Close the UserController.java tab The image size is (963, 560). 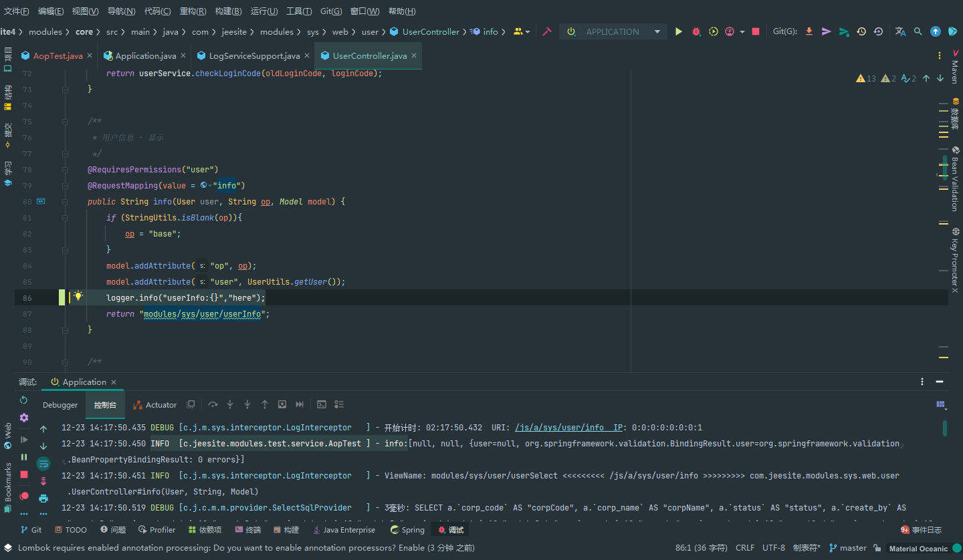[x=415, y=55]
